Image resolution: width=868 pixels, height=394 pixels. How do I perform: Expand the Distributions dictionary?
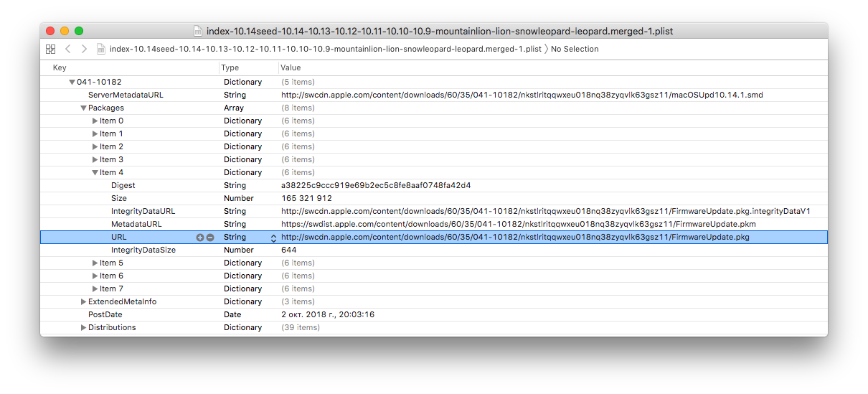click(83, 328)
